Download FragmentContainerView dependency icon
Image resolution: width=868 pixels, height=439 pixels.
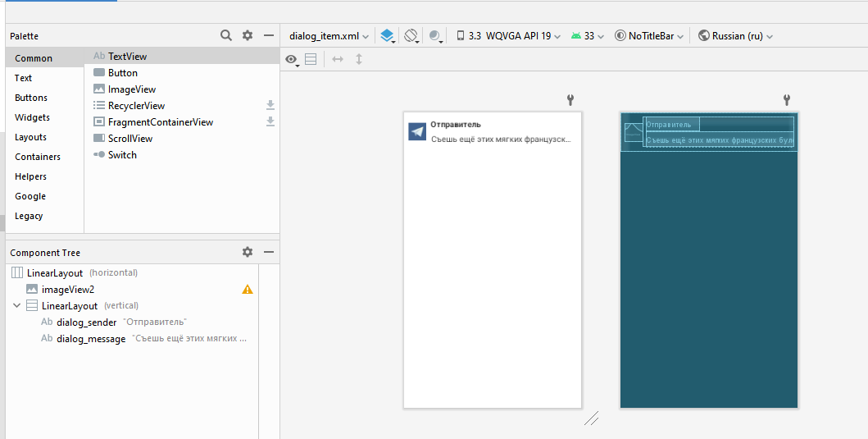pos(270,121)
